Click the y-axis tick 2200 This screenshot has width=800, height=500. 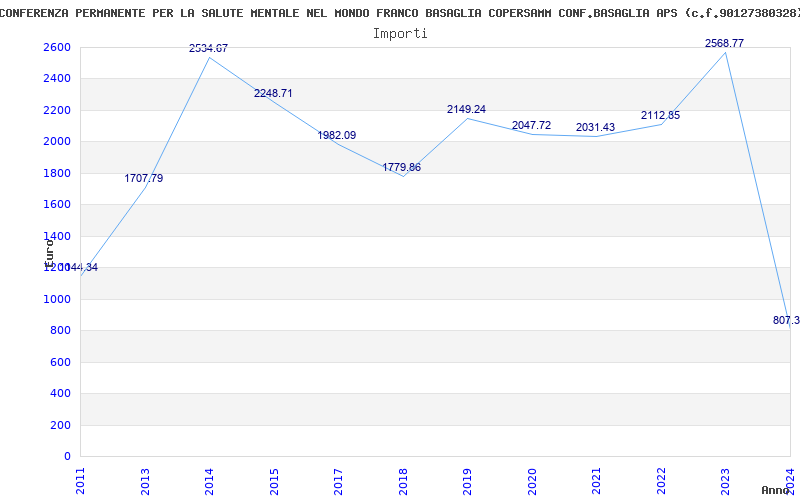[x=57, y=110]
